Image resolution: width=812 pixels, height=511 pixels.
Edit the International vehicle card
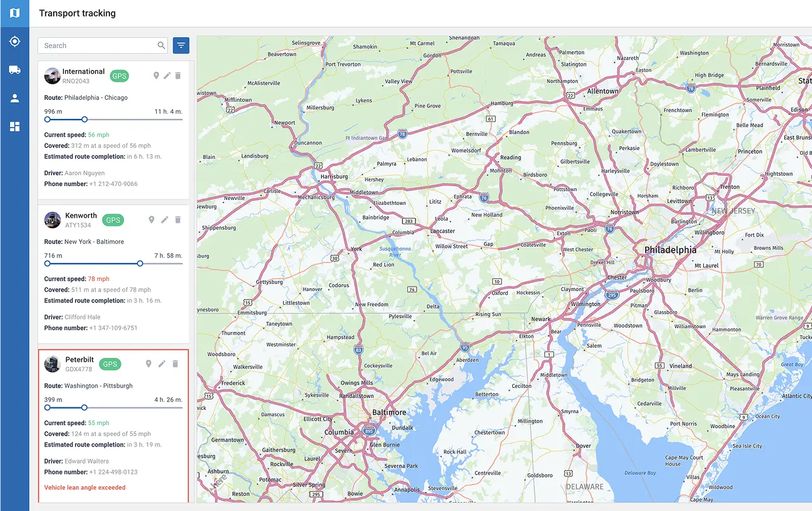click(167, 76)
